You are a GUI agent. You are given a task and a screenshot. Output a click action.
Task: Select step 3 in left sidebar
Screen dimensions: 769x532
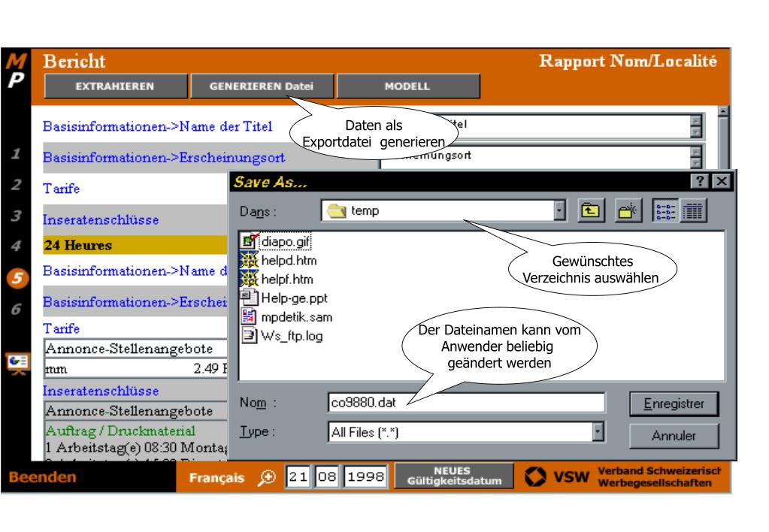point(17,216)
